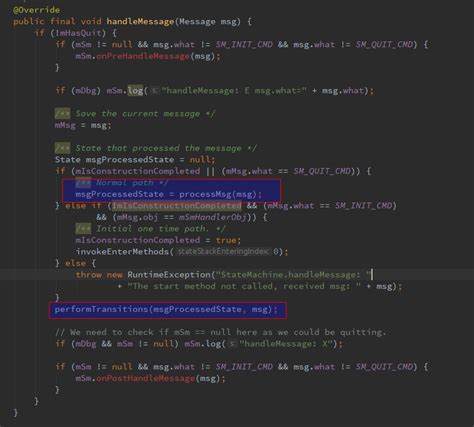This screenshot has height=427, width=474.
Task: Click the 'Normal path' comment
Action: [122, 183]
